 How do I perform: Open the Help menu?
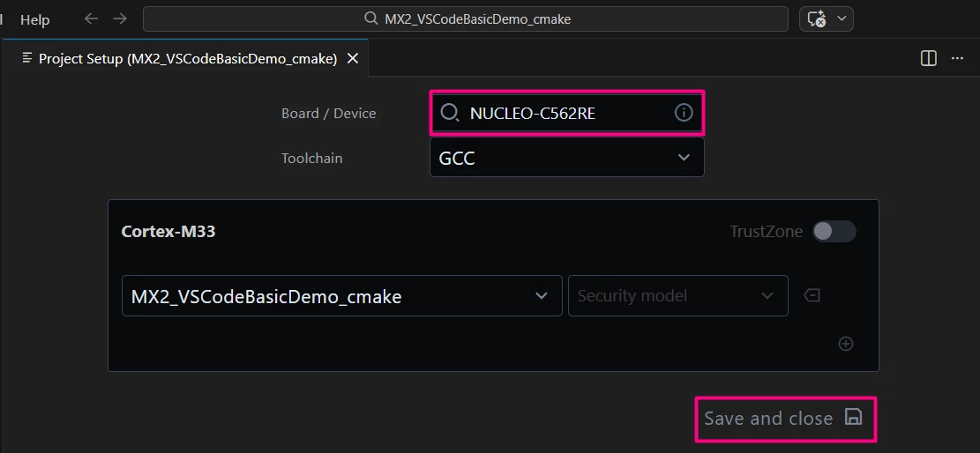click(35, 19)
